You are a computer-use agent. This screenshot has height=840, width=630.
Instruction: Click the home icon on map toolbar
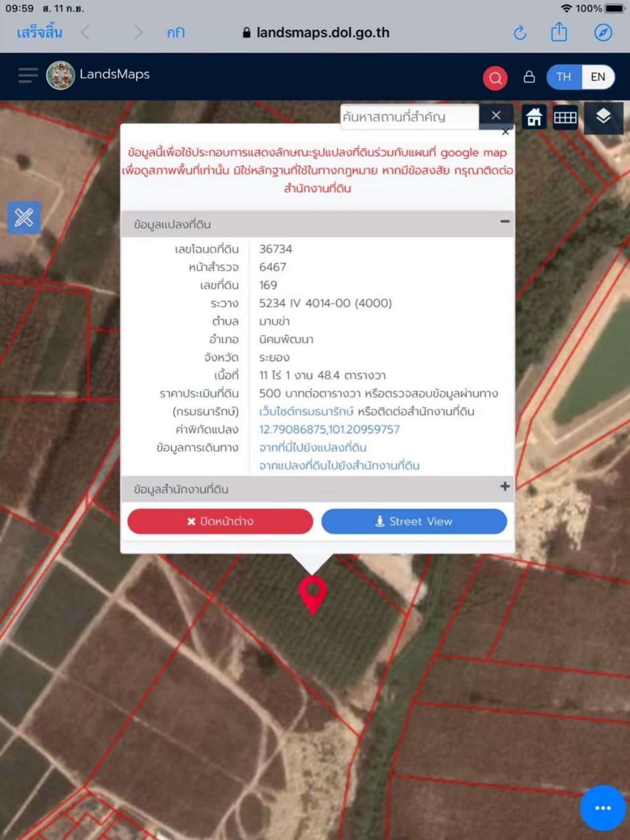pyautogui.click(x=534, y=118)
